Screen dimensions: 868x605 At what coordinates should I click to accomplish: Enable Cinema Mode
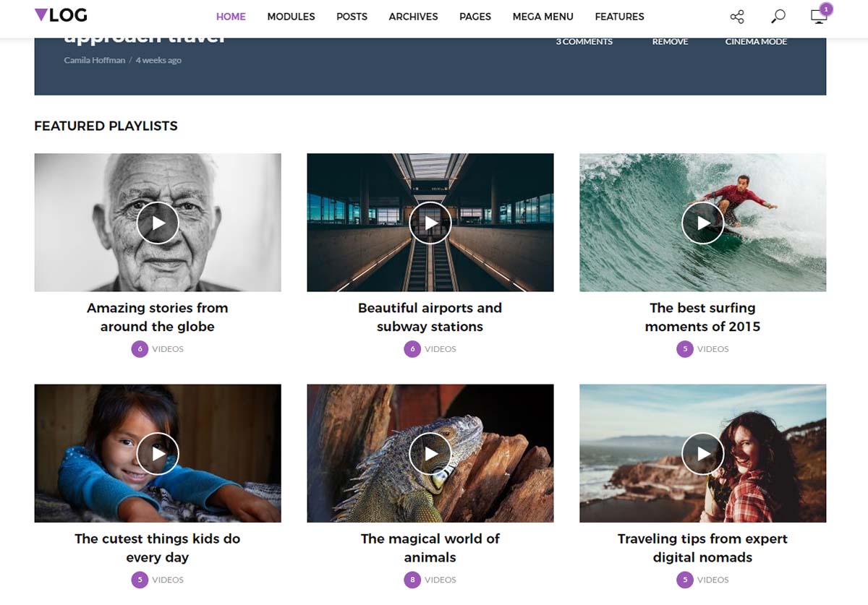pyautogui.click(x=756, y=41)
